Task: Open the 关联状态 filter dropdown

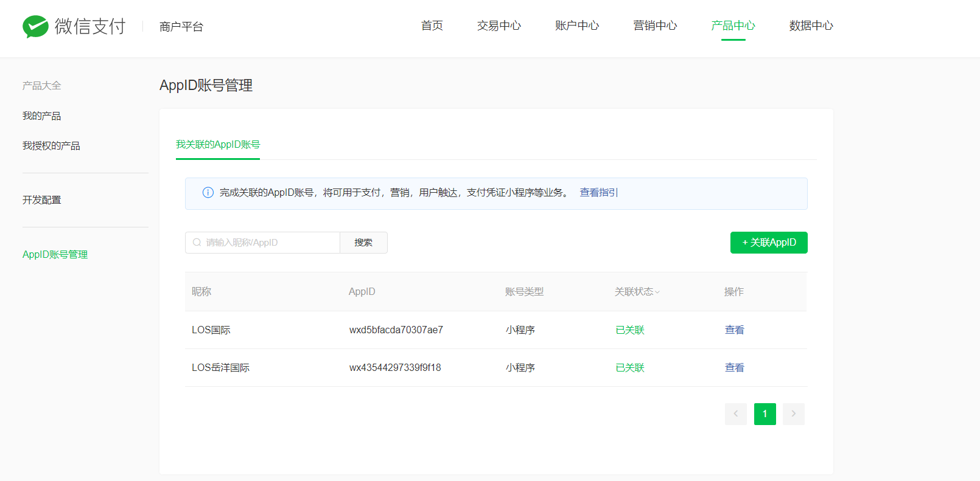Action: [x=637, y=292]
